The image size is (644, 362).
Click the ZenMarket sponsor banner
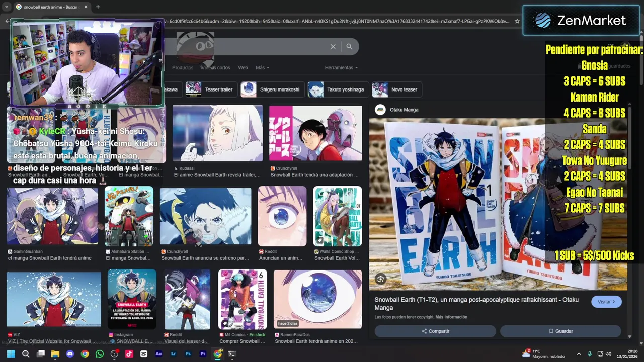[582, 20]
